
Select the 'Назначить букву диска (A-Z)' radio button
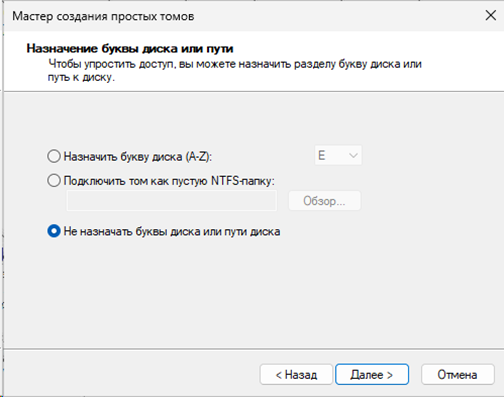pos(54,156)
